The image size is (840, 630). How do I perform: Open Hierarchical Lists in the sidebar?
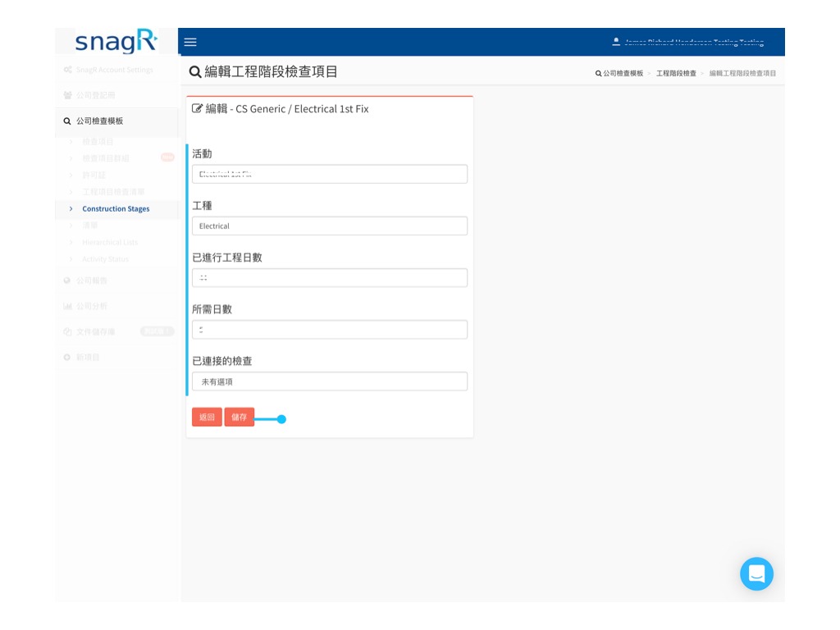pos(110,242)
